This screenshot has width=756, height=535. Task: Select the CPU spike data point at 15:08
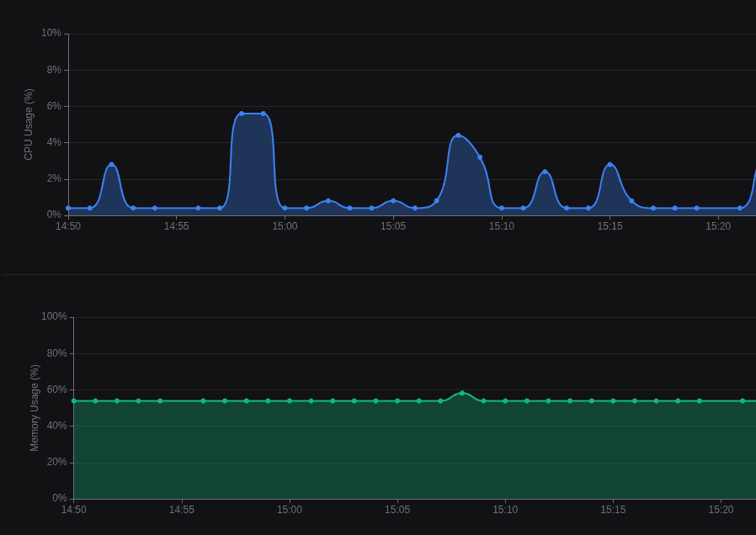(458, 136)
